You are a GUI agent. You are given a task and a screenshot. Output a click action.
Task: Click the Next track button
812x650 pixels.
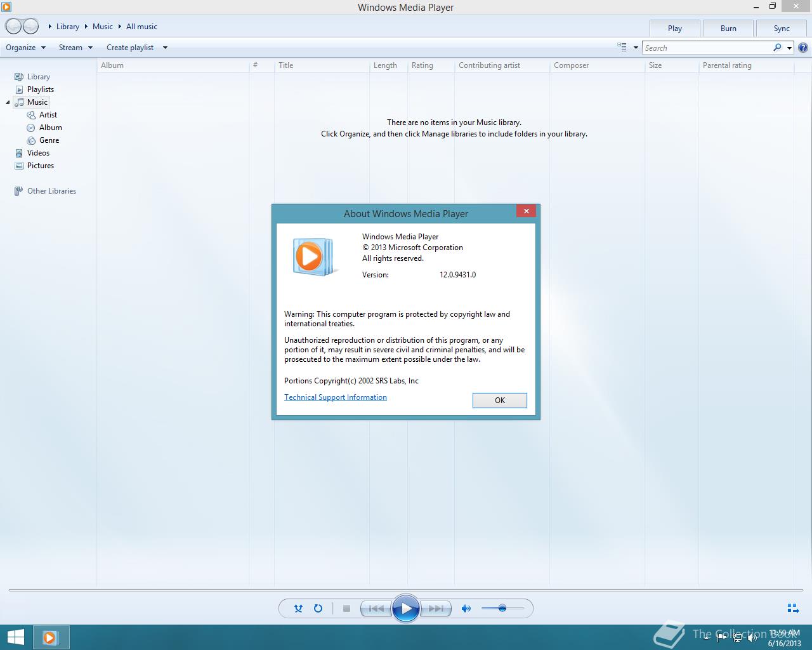(x=436, y=609)
